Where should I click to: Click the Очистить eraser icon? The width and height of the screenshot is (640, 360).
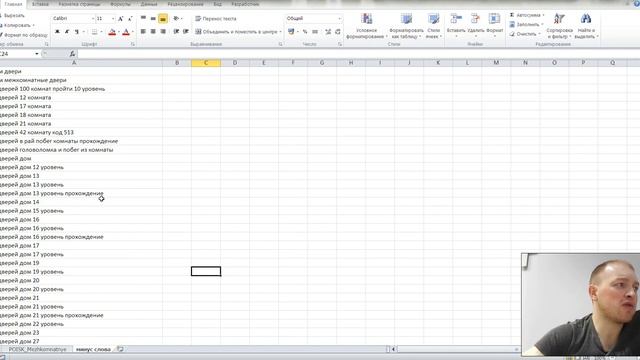coord(512,34)
